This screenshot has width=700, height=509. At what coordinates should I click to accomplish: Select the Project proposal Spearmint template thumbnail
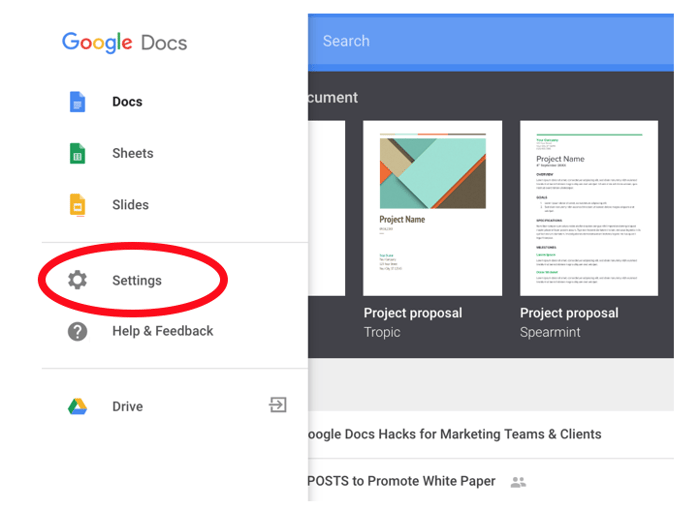click(x=589, y=208)
